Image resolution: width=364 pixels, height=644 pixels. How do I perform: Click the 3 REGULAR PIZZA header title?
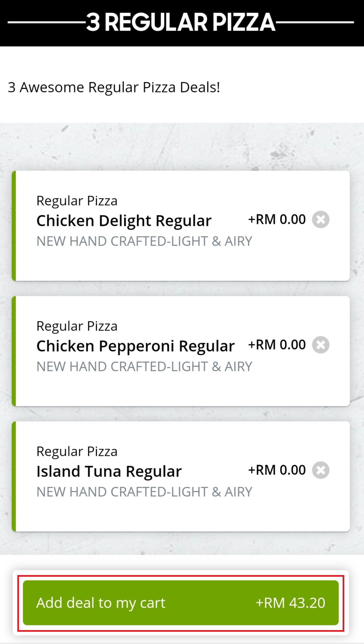(x=181, y=22)
